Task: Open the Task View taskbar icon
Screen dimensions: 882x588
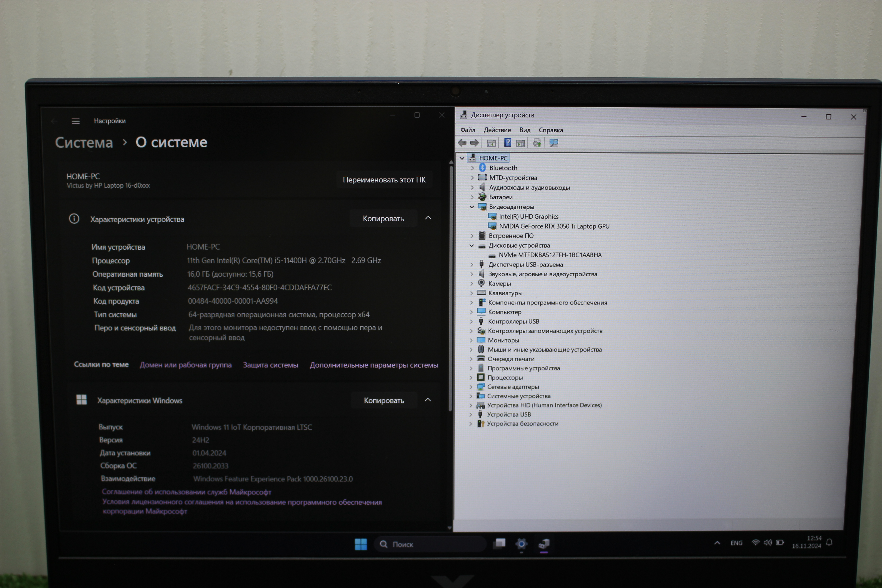Action: (x=500, y=543)
